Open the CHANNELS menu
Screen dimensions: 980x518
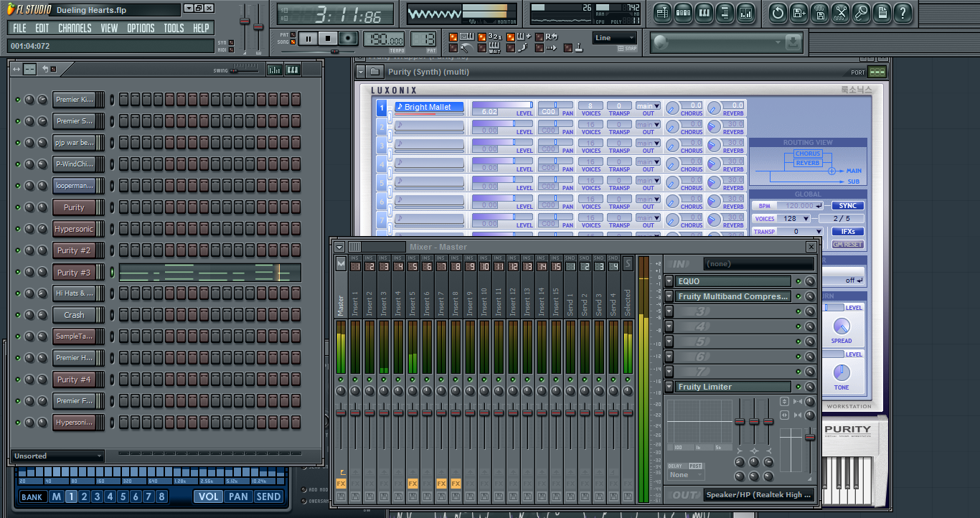75,28
